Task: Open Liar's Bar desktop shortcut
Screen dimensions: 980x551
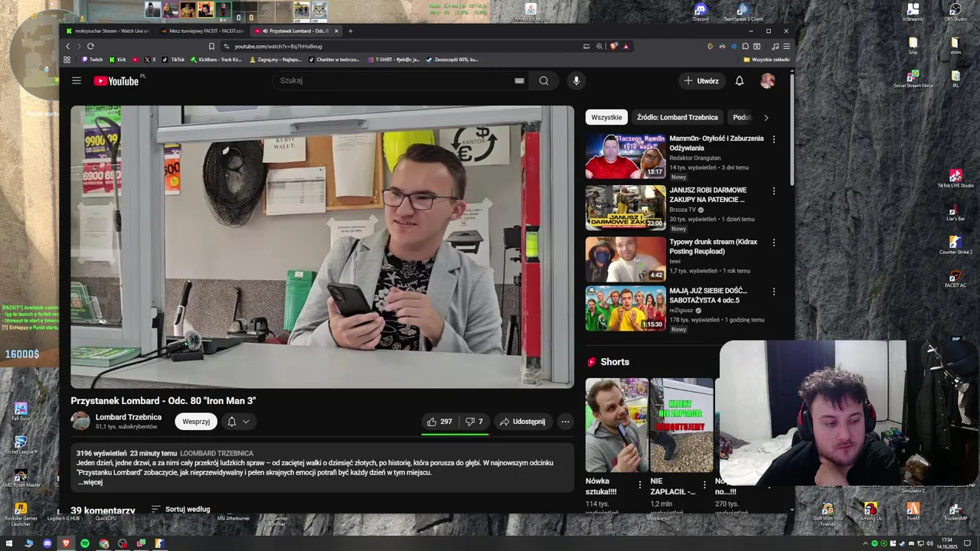Action: click(955, 212)
